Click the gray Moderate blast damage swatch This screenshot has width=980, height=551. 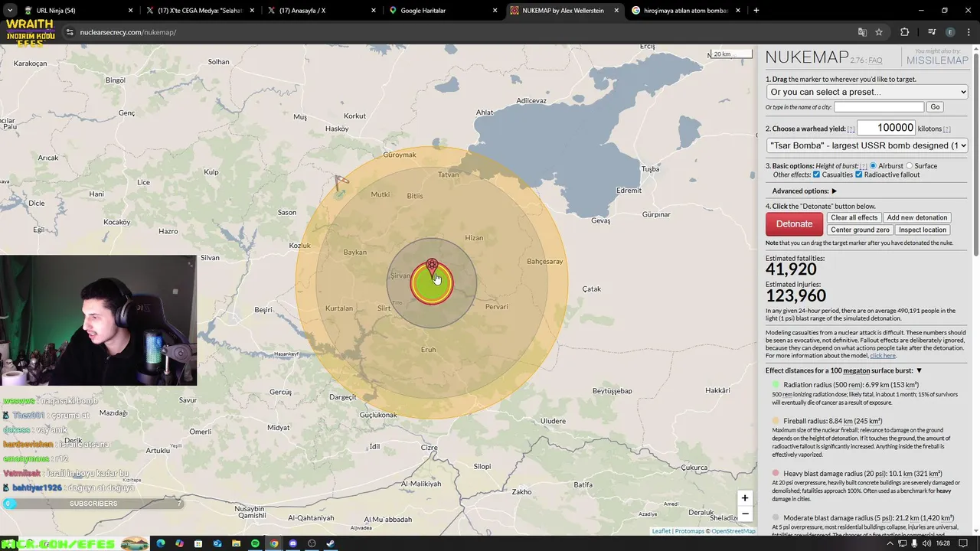(x=776, y=518)
